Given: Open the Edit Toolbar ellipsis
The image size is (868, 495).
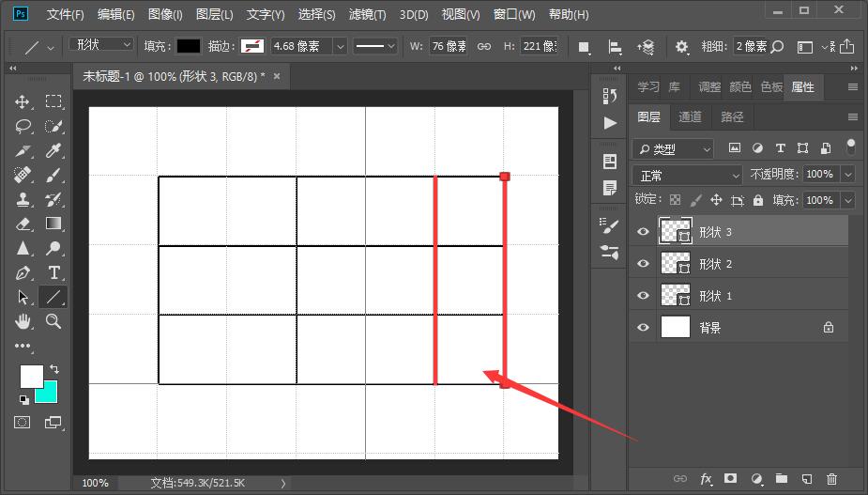Looking at the screenshot, I should [x=23, y=346].
